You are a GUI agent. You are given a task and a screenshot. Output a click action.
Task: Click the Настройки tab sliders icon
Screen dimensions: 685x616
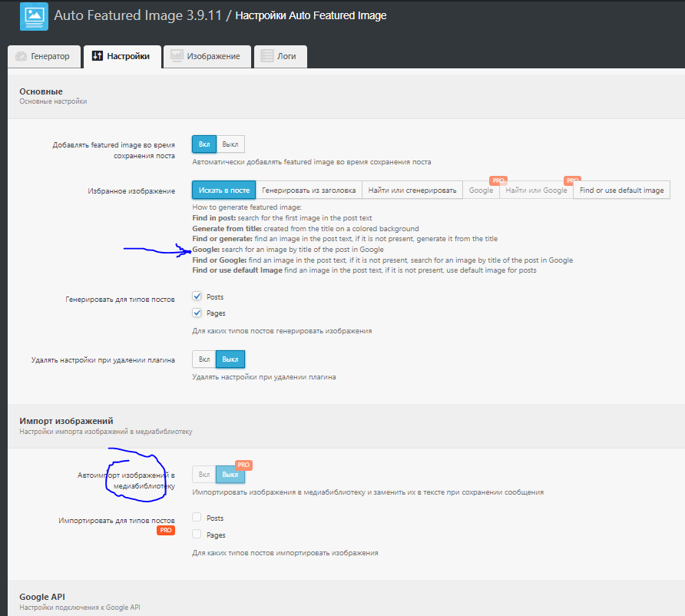click(x=97, y=56)
